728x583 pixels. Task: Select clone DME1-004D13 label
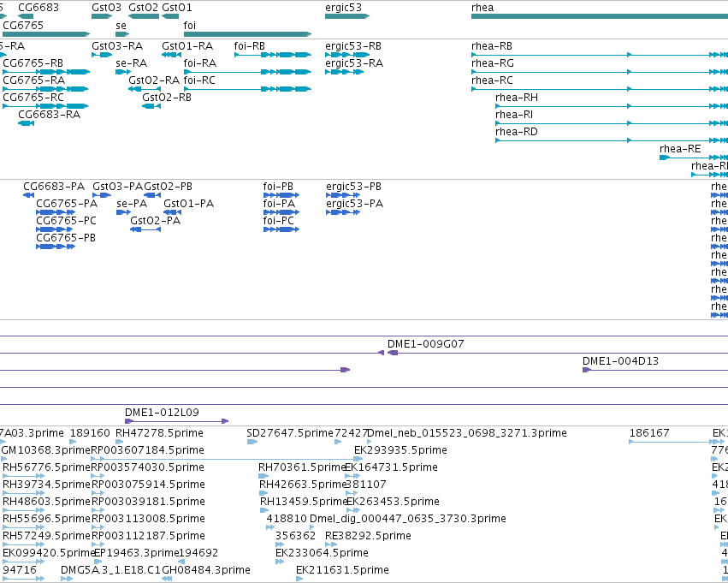click(621, 361)
